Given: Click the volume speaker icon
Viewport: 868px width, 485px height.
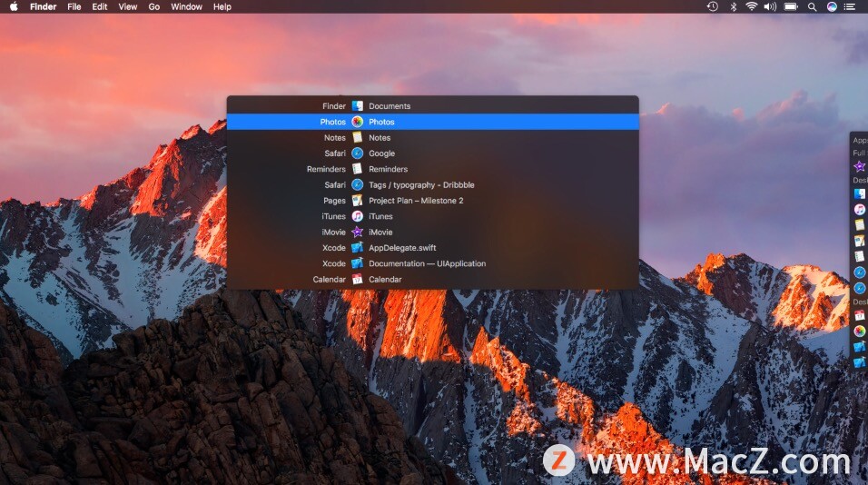Looking at the screenshot, I should click(x=770, y=6).
